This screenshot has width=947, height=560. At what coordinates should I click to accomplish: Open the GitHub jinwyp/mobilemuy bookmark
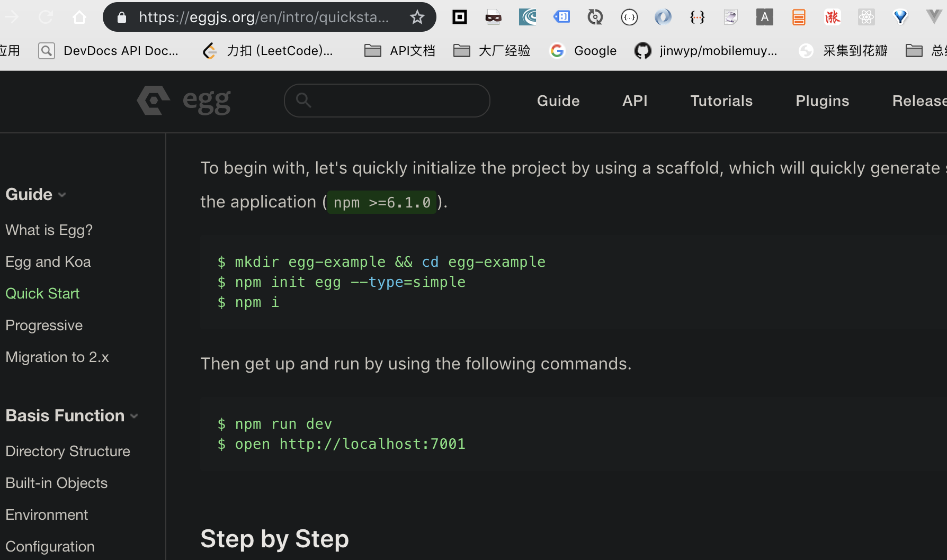point(706,51)
